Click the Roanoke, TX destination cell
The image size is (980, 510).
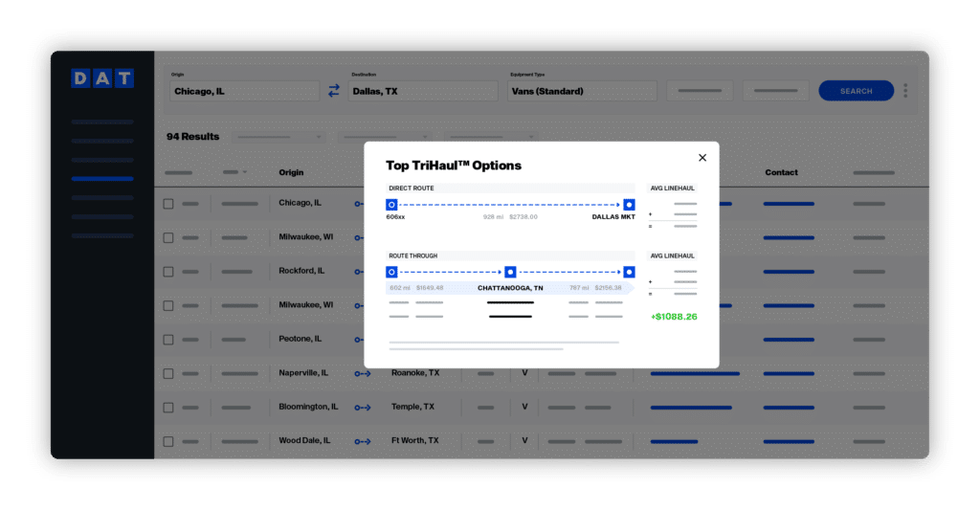pos(415,372)
